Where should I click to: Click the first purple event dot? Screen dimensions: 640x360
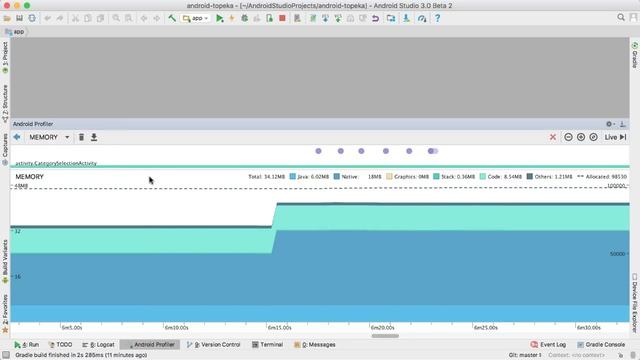click(x=318, y=151)
